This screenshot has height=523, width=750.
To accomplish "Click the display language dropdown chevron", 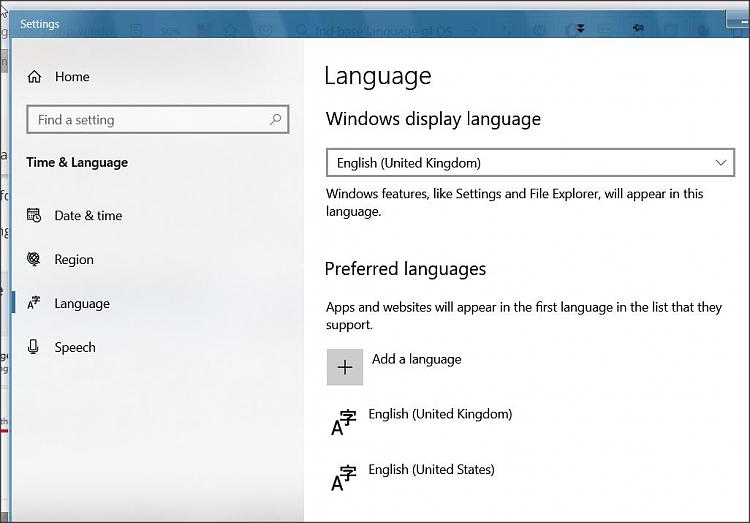I will 721,163.
